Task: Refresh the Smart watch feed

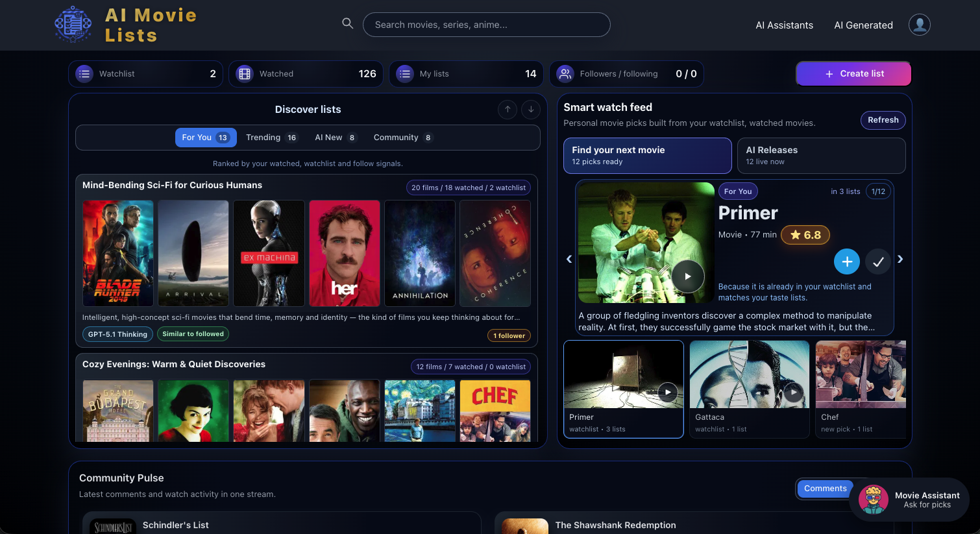Action: pyautogui.click(x=883, y=120)
